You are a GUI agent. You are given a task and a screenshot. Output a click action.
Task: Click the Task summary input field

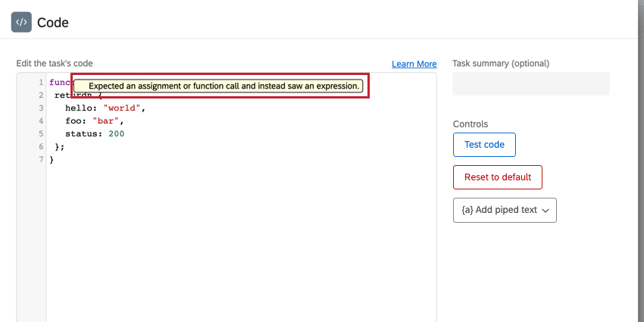coord(530,83)
